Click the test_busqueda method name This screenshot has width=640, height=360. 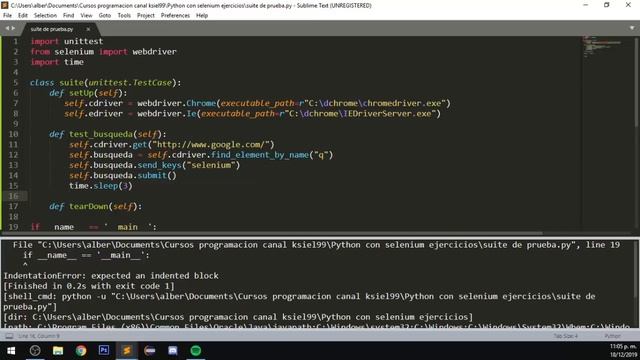coord(101,134)
